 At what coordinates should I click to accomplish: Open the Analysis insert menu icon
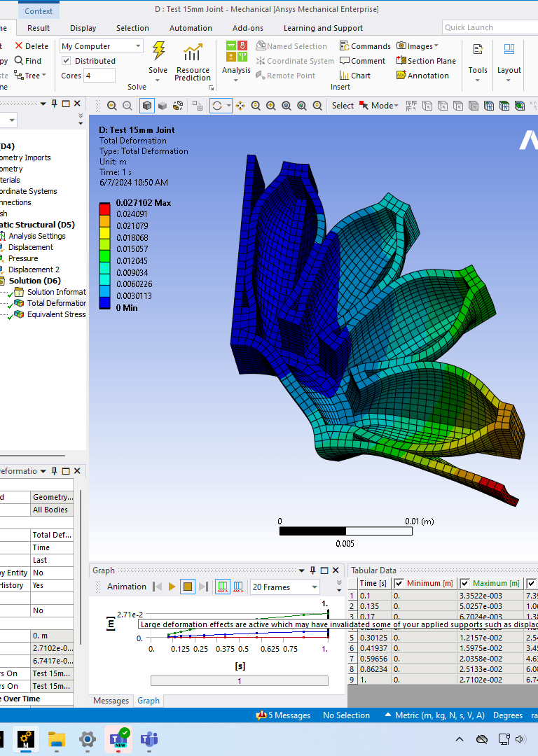point(237,51)
